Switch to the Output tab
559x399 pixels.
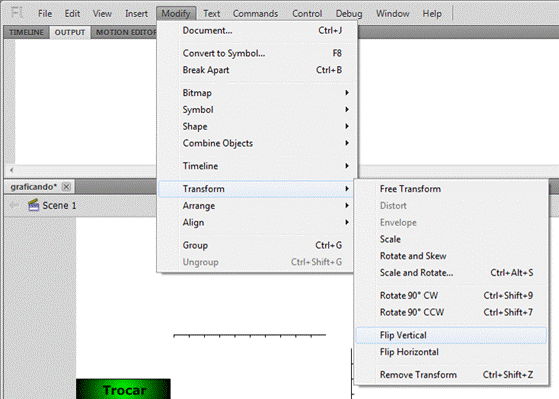point(70,32)
